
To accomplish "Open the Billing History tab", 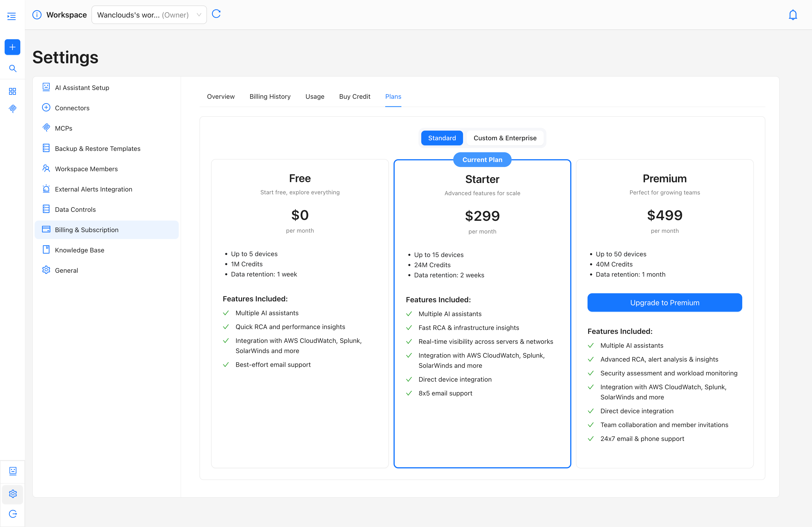I will point(270,96).
